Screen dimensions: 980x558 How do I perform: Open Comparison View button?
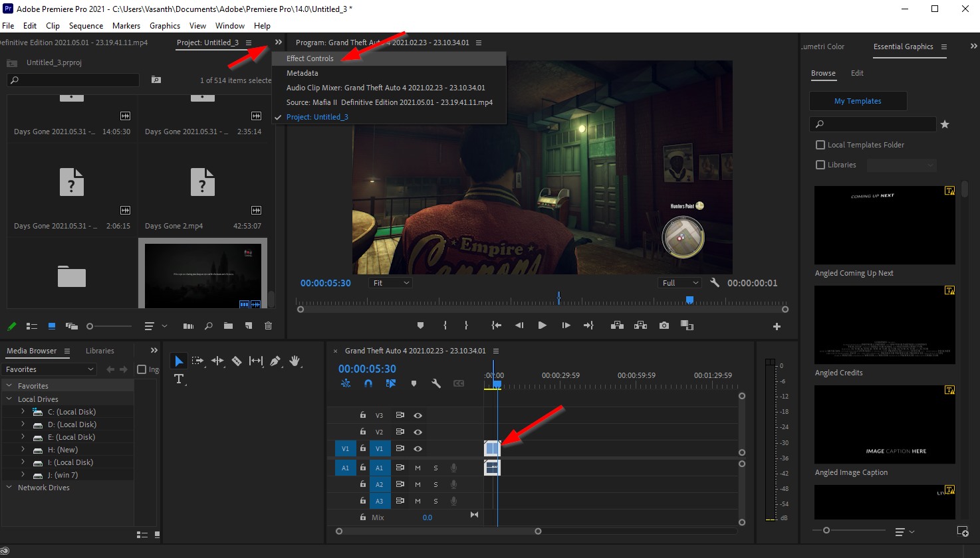687,325
